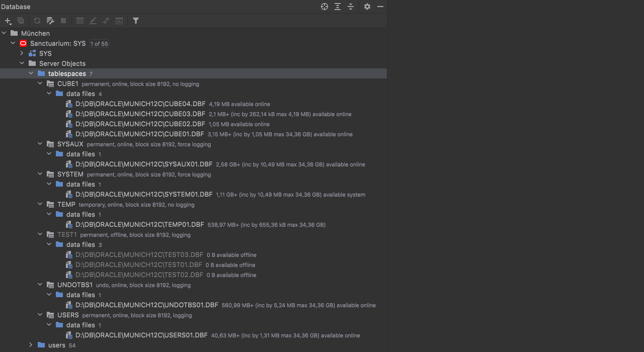This screenshot has height=352, width=644.
Task: Select the CUBE04.DBF data file
Action: (x=140, y=104)
